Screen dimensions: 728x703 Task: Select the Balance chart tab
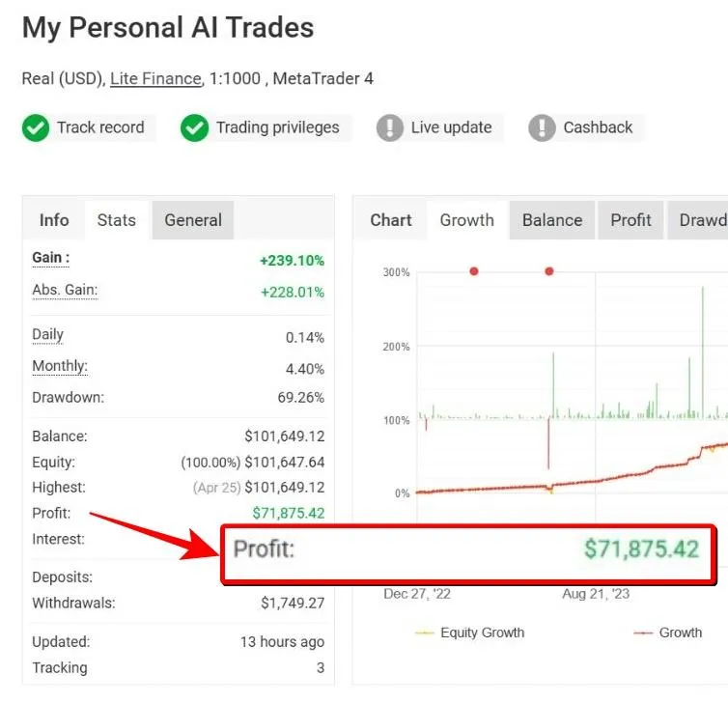[x=552, y=220]
